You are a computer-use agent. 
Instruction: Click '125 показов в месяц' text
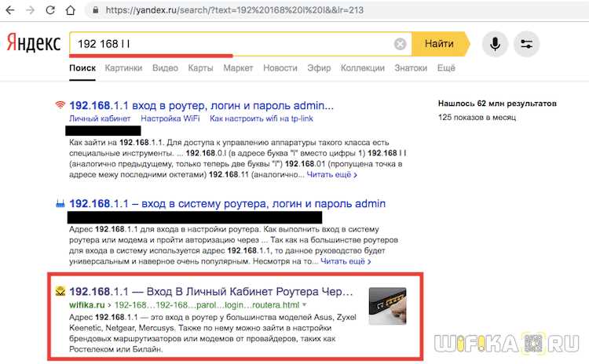477,118
